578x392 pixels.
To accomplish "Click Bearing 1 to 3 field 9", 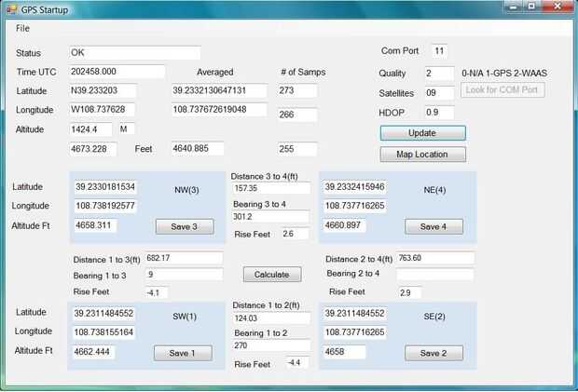I will point(184,275).
